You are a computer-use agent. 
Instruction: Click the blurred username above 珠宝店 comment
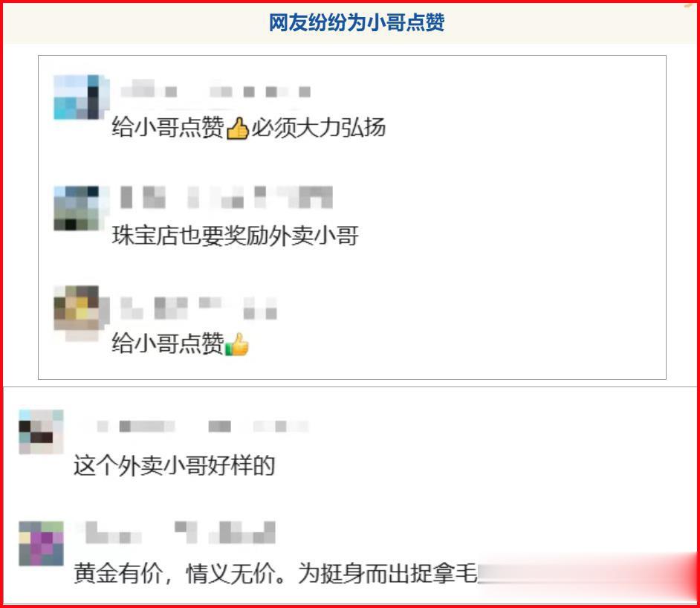click(x=227, y=197)
